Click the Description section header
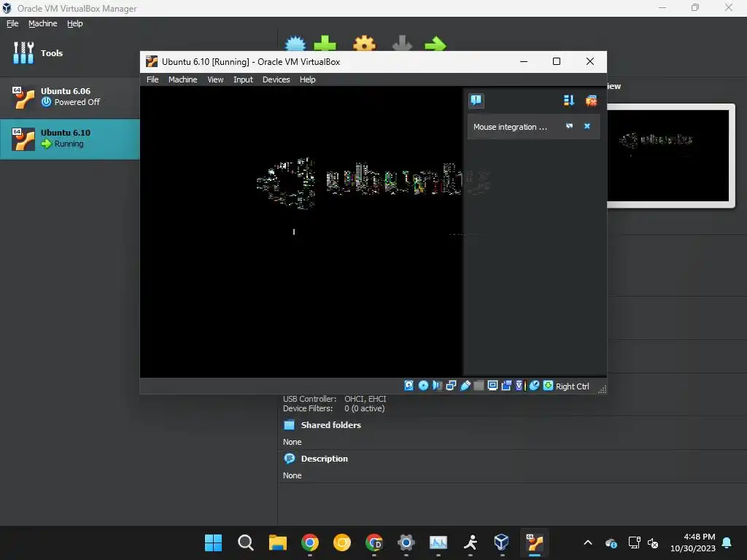The image size is (747, 560). [324, 459]
